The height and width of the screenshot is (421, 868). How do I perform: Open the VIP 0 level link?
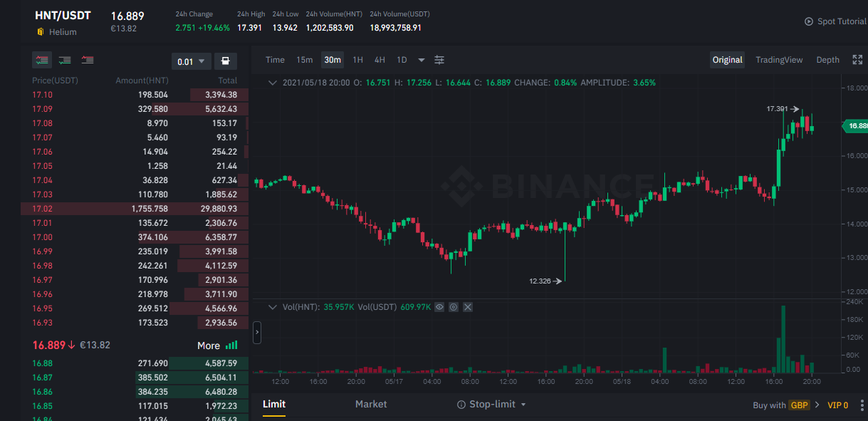tap(837, 405)
